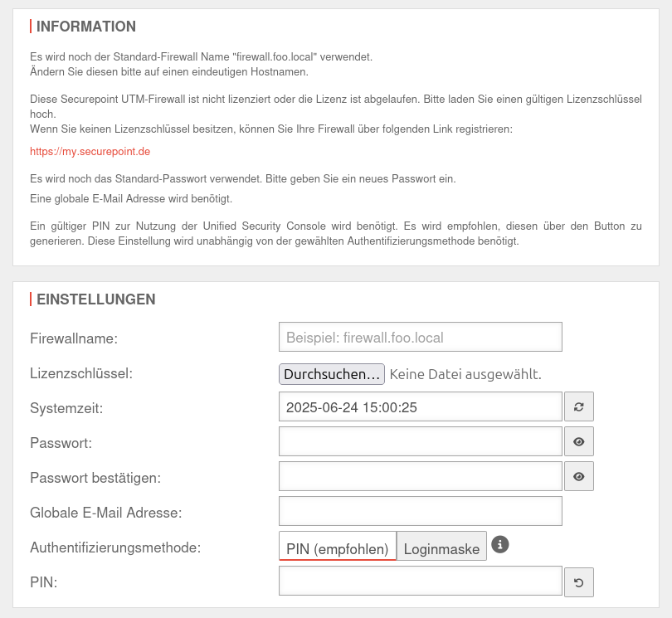
Task: Focus the Firewallname input field
Action: (x=421, y=338)
